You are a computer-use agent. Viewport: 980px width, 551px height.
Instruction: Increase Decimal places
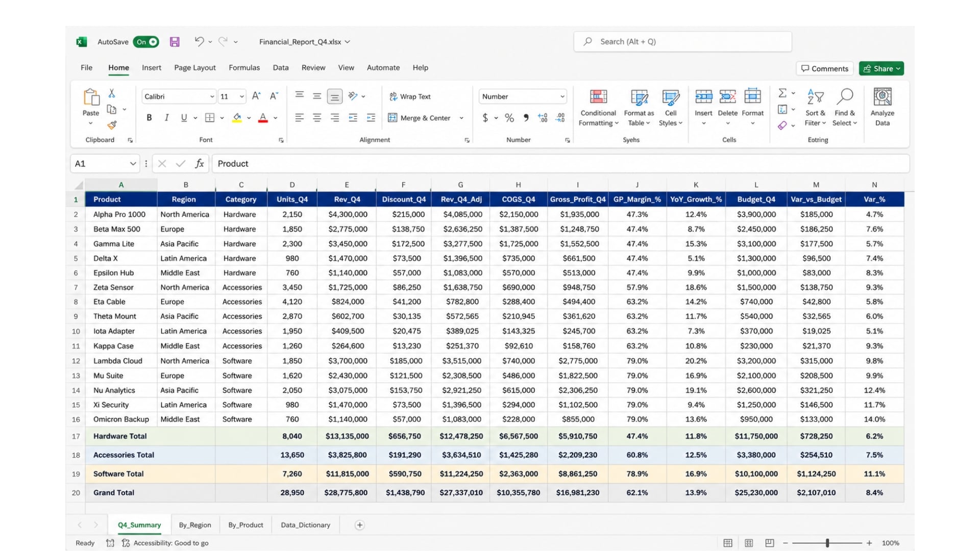[543, 118]
